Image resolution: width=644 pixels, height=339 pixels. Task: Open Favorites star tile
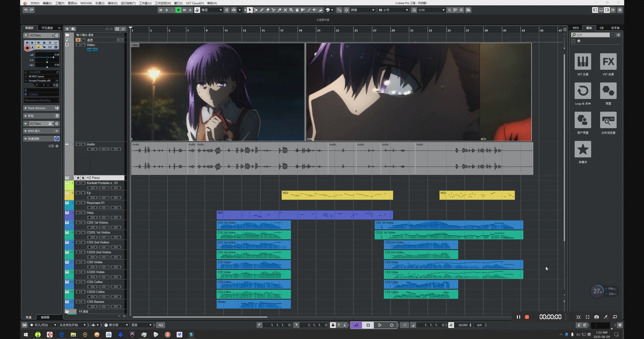583,149
